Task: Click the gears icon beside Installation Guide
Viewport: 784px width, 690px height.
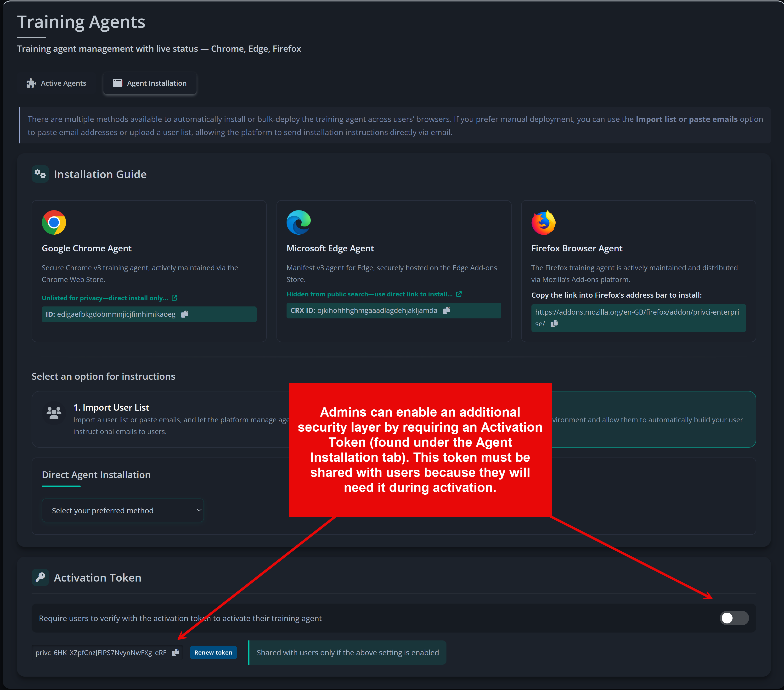Action: point(40,174)
